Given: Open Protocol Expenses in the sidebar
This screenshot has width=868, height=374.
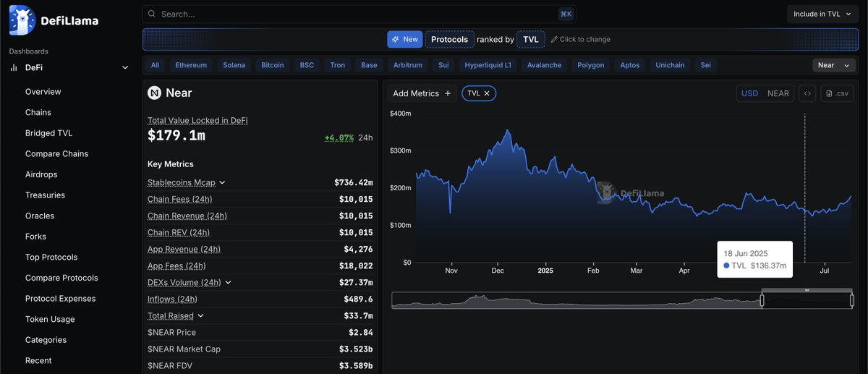Looking at the screenshot, I should [x=60, y=299].
